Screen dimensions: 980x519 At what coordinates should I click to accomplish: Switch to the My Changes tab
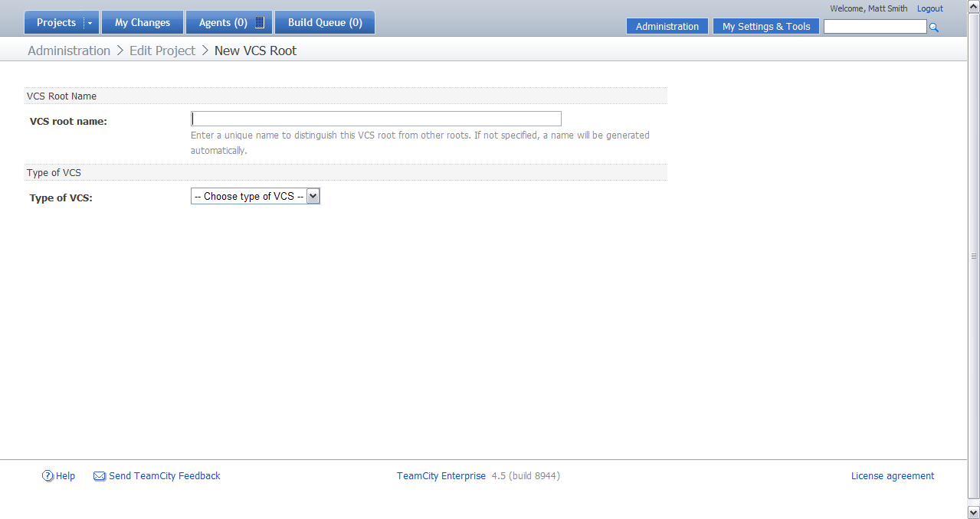click(x=142, y=22)
